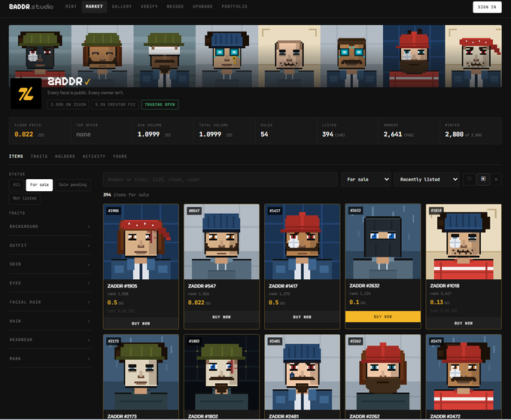Image resolution: width=511 pixels, height=420 pixels.
Task: Open the Portfolio page
Action: pos(234,7)
